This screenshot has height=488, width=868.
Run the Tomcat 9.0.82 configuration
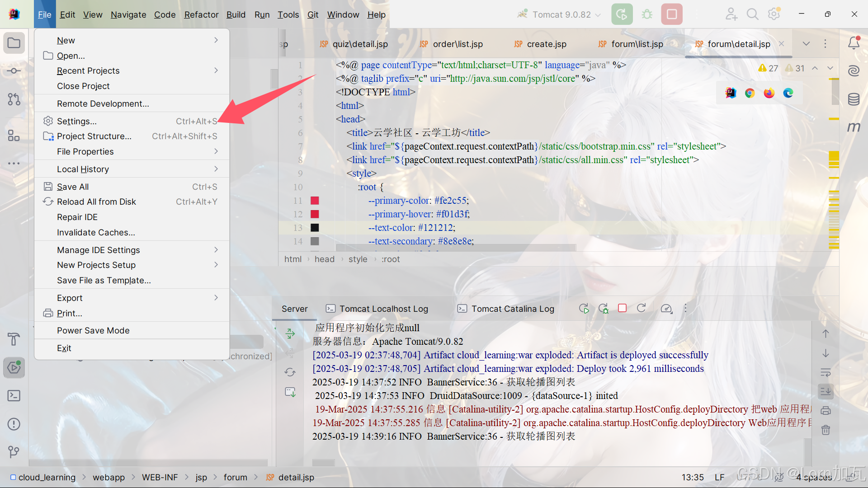point(622,14)
